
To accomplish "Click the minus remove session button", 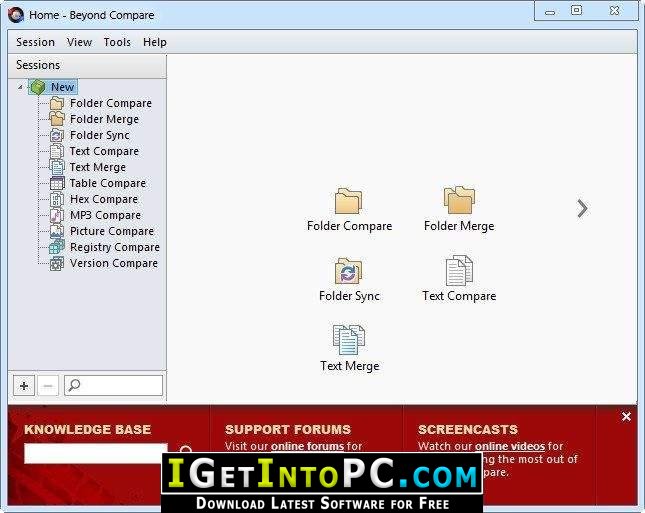I will tap(48, 386).
